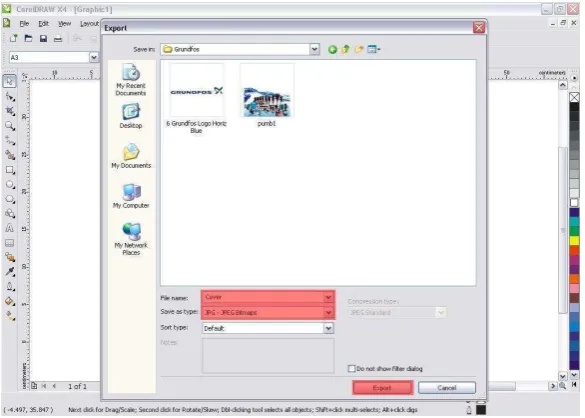Select the Eyedropper tool in the toolbox
This screenshot has height=418, width=585.
pyautogui.click(x=10, y=272)
